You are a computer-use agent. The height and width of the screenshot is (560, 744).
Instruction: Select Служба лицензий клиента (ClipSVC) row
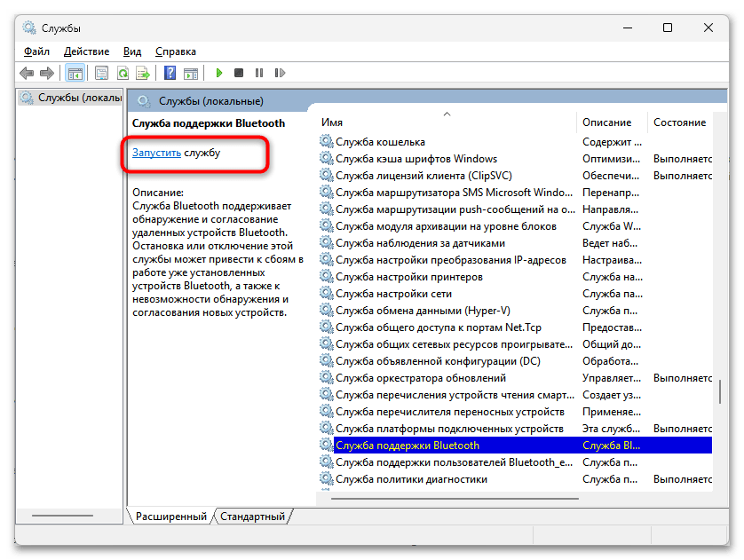[x=516, y=176]
